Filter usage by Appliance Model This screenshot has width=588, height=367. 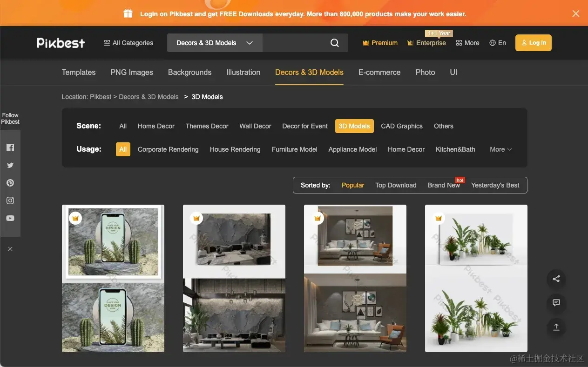352,149
